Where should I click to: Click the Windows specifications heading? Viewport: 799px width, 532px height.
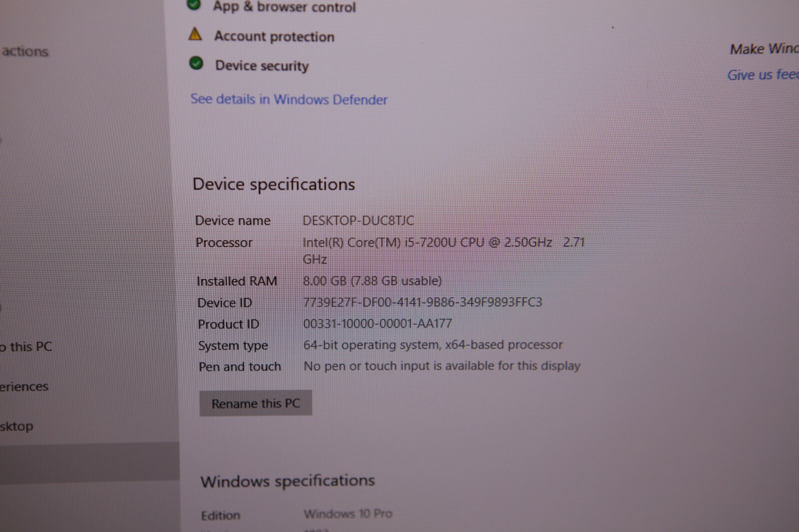tap(288, 481)
